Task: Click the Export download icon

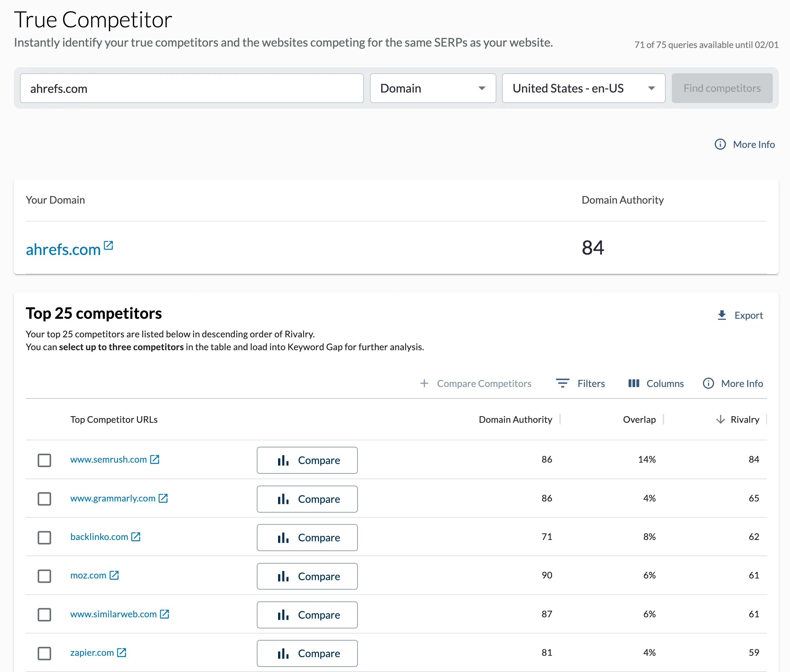Action: point(722,315)
